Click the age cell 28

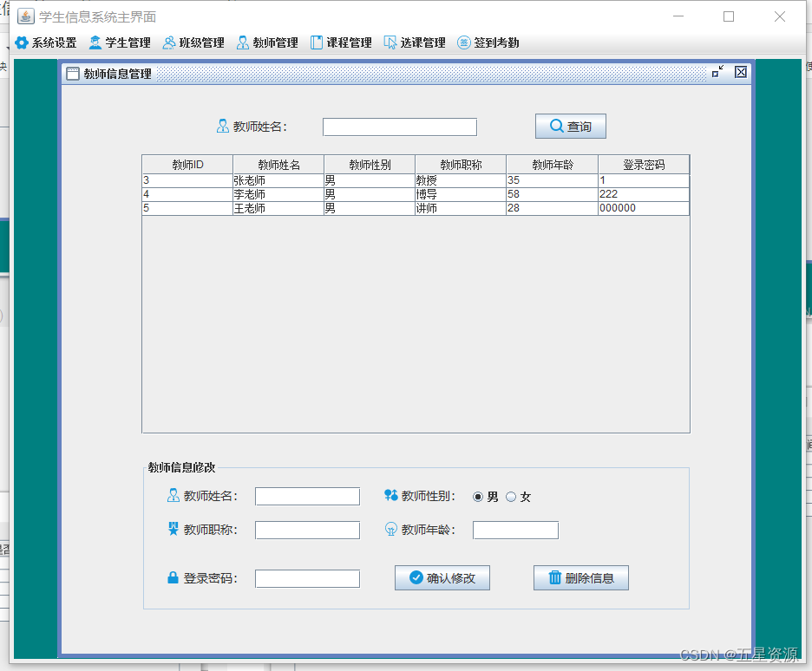pos(553,208)
